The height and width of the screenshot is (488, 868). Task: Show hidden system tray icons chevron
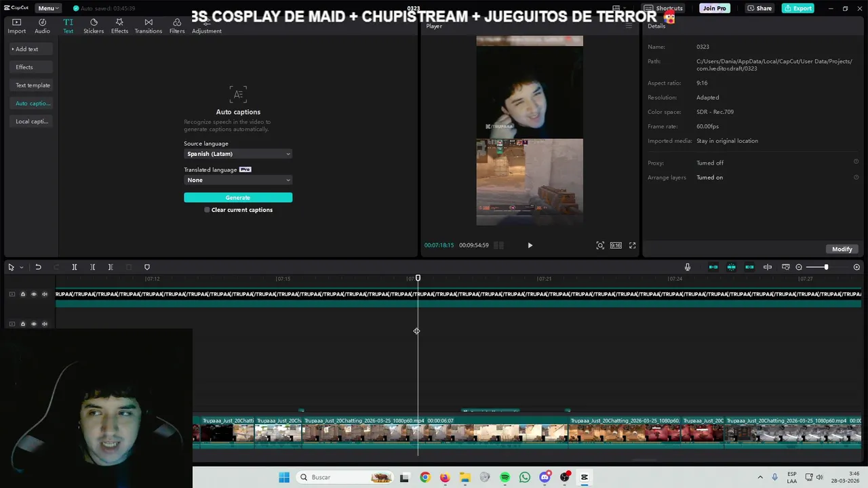[760, 477]
